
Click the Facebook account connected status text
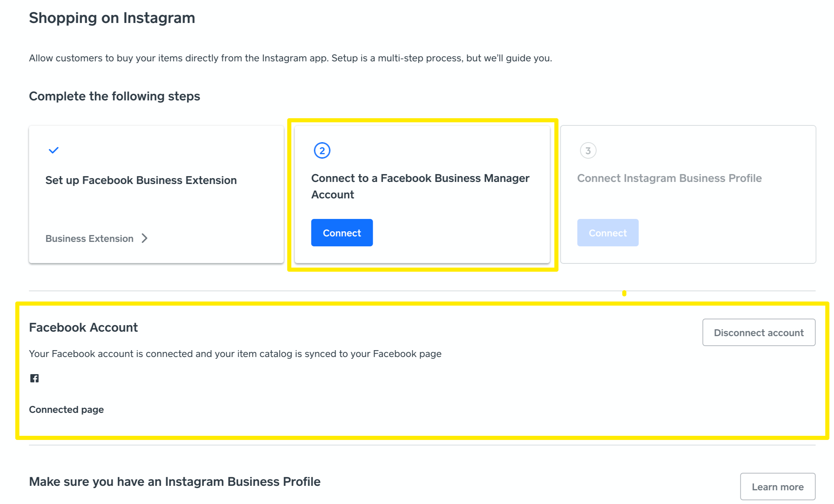click(x=235, y=354)
